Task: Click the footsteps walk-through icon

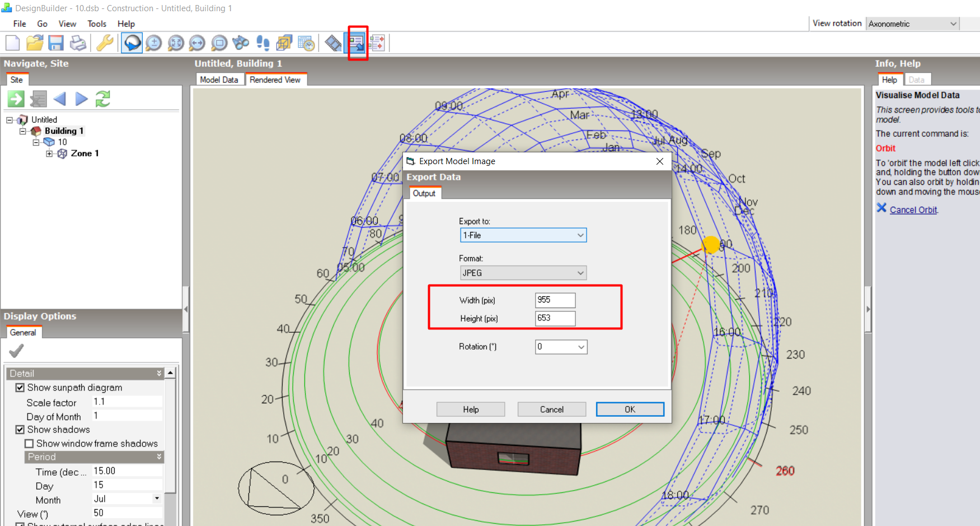Action: [262, 43]
